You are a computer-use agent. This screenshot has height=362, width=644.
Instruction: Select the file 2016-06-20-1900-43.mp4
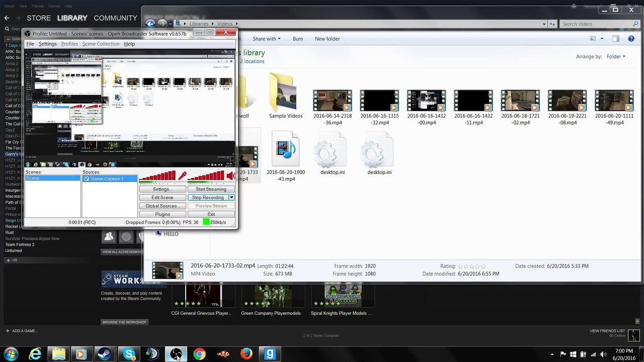pyautogui.click(x=286, y=156)
